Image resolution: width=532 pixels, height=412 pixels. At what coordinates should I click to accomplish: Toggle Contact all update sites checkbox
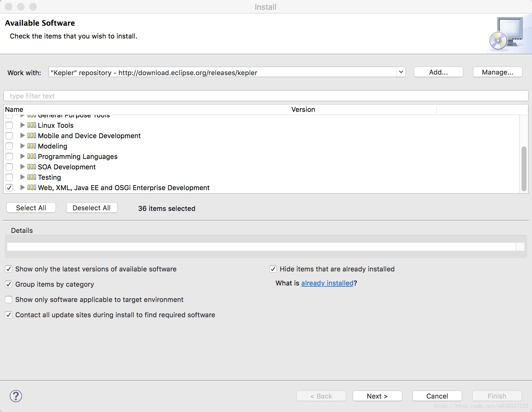9,315
